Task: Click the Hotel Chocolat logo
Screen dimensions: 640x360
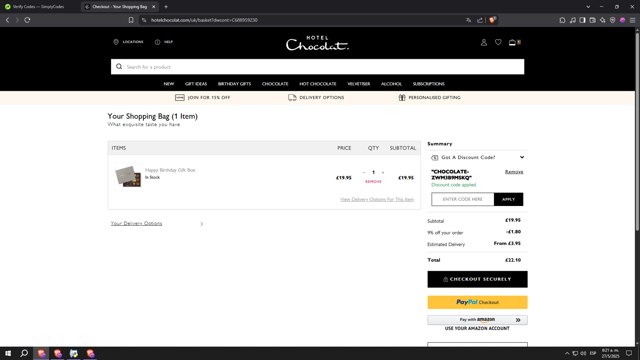Action: (317, 43)
